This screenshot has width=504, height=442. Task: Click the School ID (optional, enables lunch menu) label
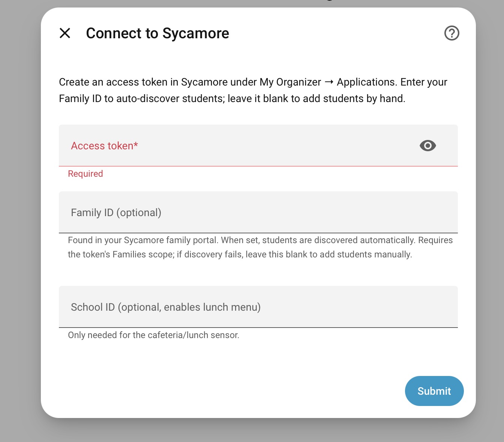coord(166,307)
